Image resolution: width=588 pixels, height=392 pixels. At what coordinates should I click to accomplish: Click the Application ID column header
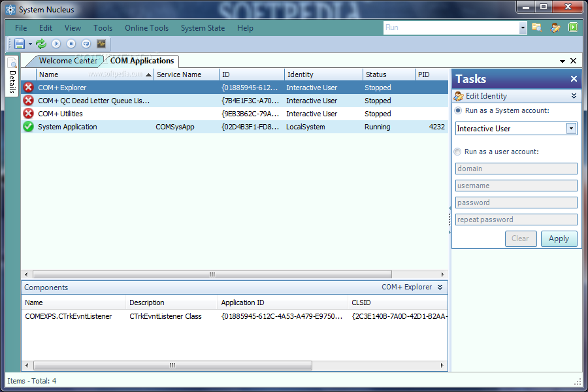282,302
